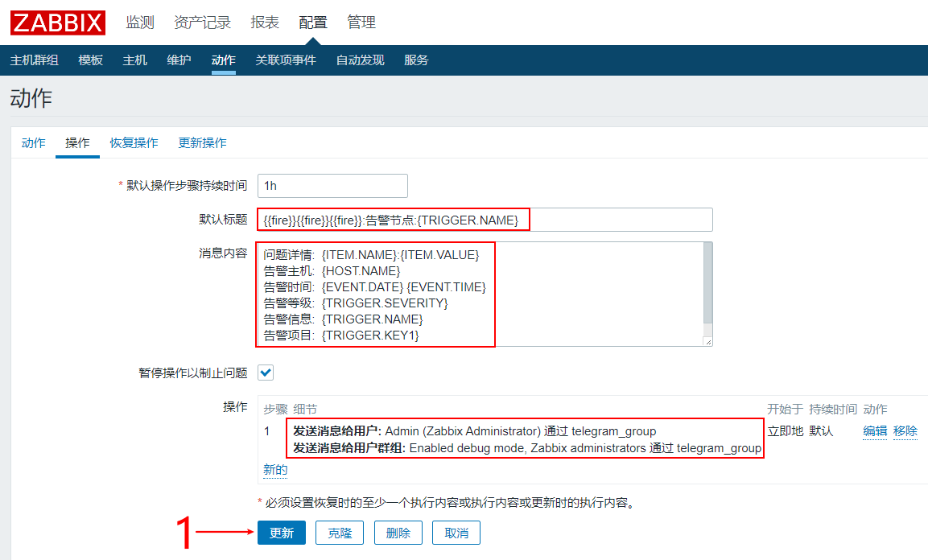Click the ZABBIX logo
928x560 pixels.
pos(57,23)
